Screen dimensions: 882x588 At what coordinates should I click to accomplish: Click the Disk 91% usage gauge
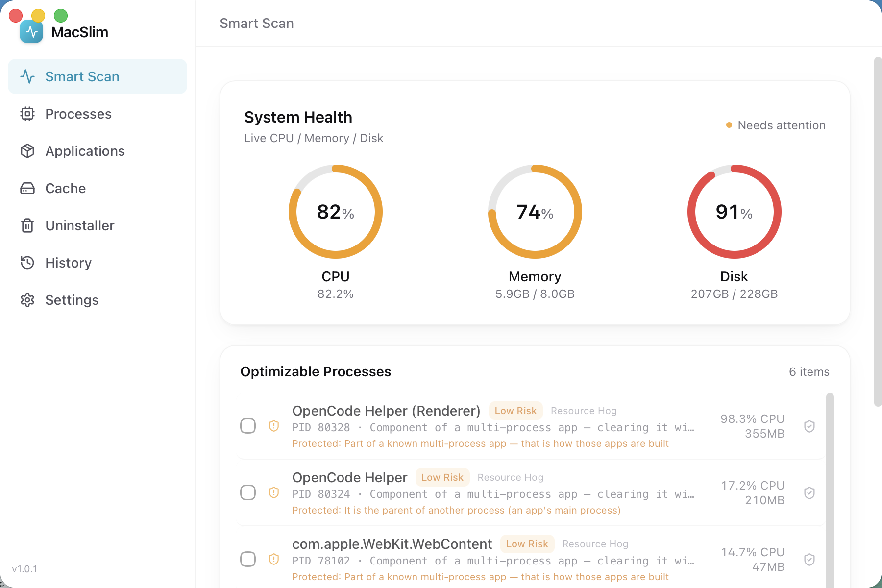click(735, 212)
